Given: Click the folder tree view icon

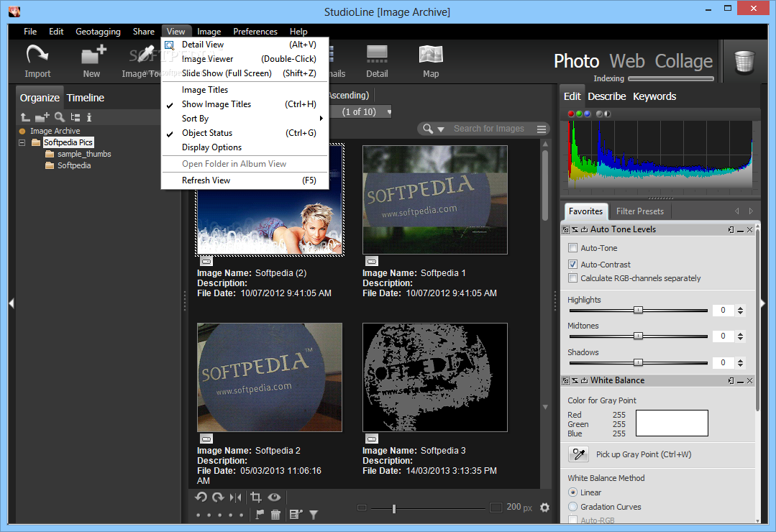Looking at the screenshot, I should tap(76, 117).
